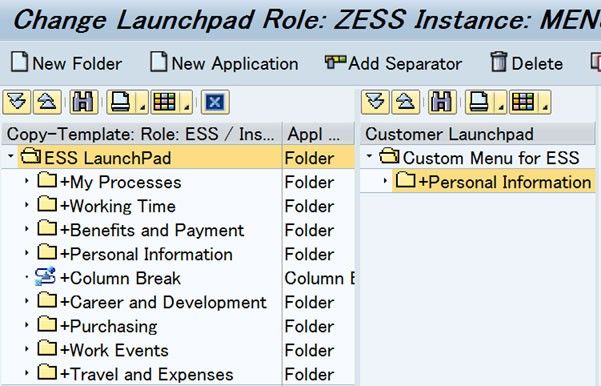Click the +My Processes folder icon
Viewport: 601px width, 386px height.
pyautogui.click(x=47, y=180)
